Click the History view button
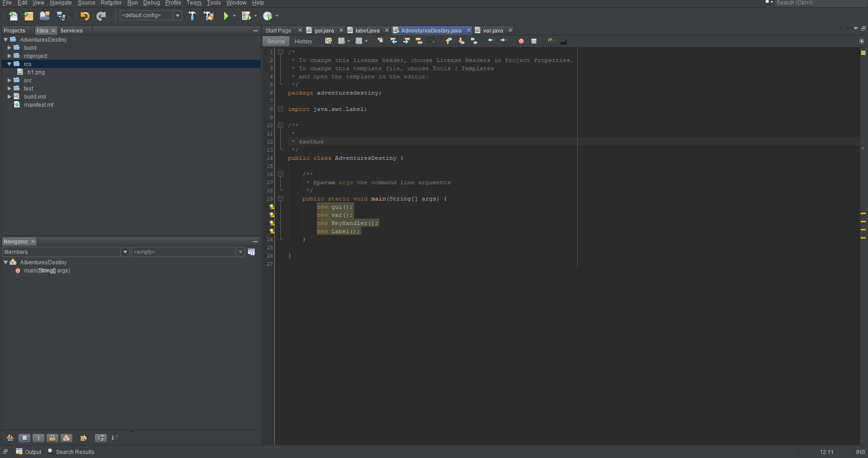 click(x=303, y=41)
